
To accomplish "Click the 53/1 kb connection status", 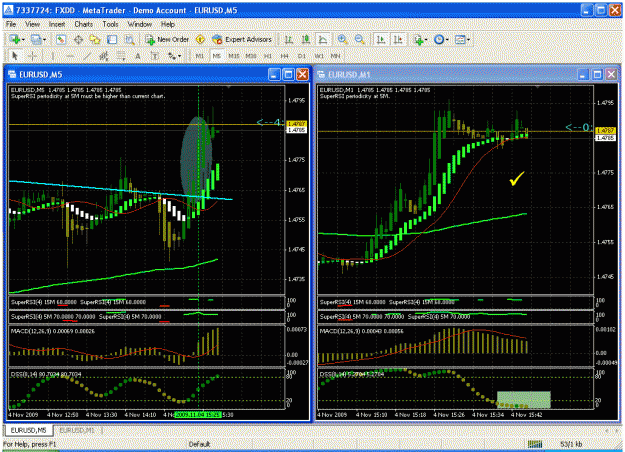I will pyautogui.click(x=571, y=444).
